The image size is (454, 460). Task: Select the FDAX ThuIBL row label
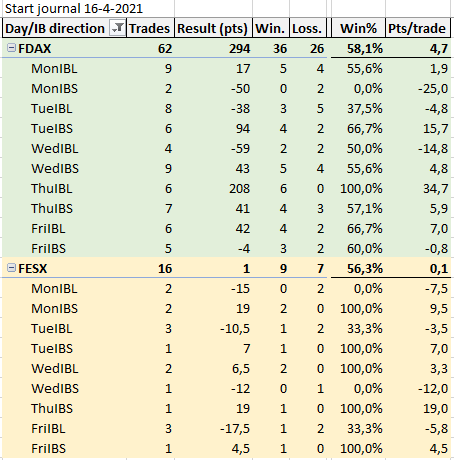[52, 189]
